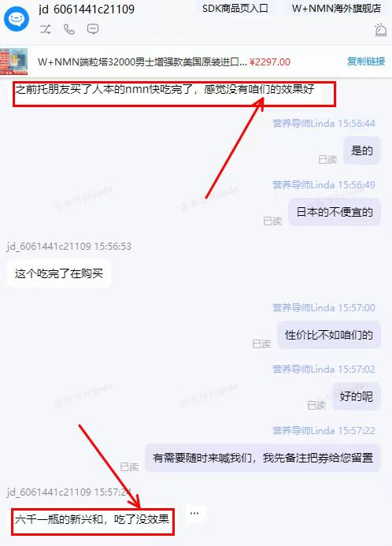392x546 pixels.
Task: Click the message comment icon
Action: click(x=93, y=29)
